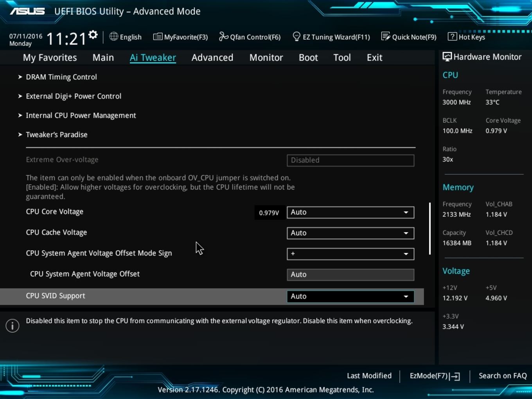Viewport: 532px width, 399px height.
Task: Select the Exit tab
Action: click(x=374, y=58)
